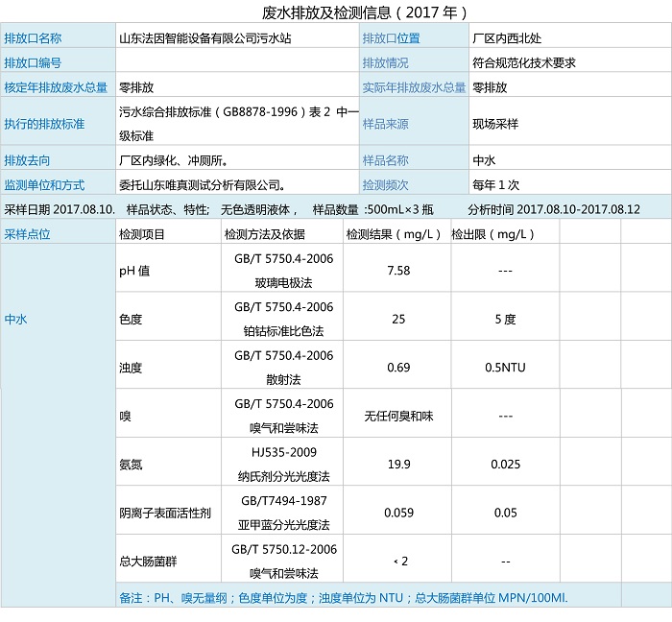
Task: Select the 符合规范化技术要求 cell
Action: pos(524,62)
